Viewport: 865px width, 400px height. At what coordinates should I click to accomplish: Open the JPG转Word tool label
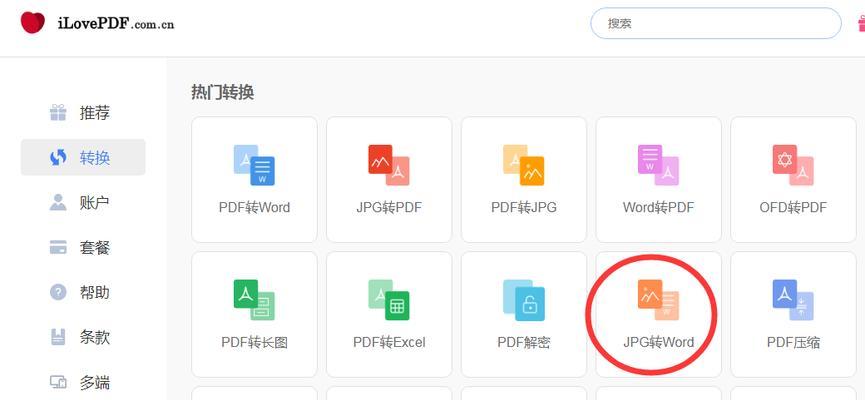coord(658,343)
